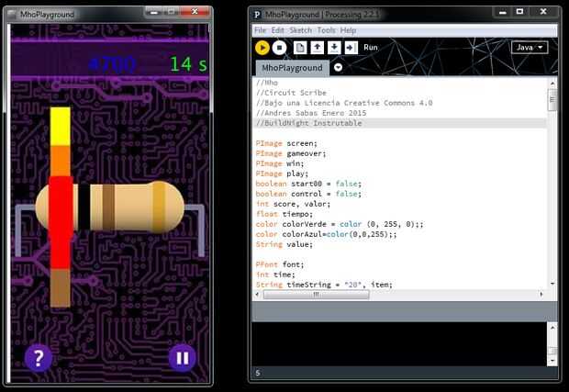Viewport: 569px width, 392px height.
Task: Run the sketch with the play button
Action: (262, 48)
